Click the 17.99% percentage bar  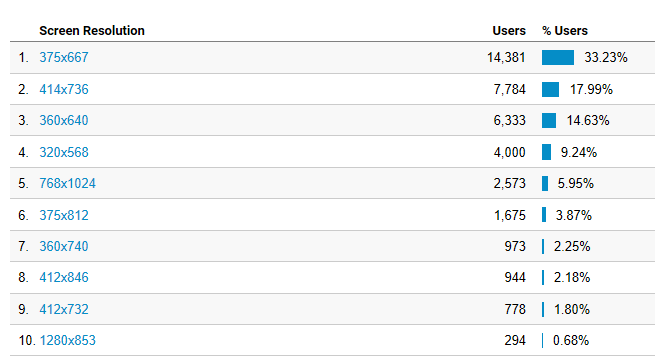click(551, 89)
